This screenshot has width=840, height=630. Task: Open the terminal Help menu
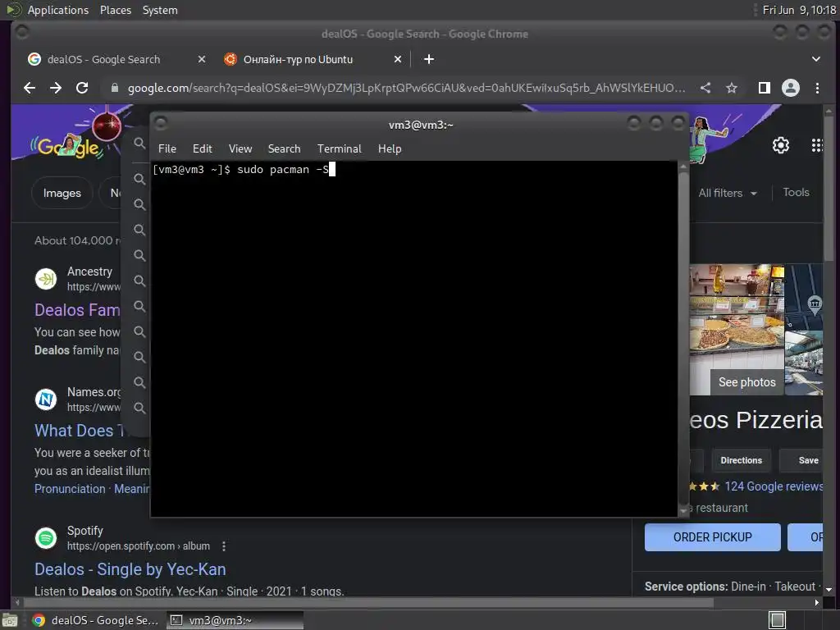(390, 149)
